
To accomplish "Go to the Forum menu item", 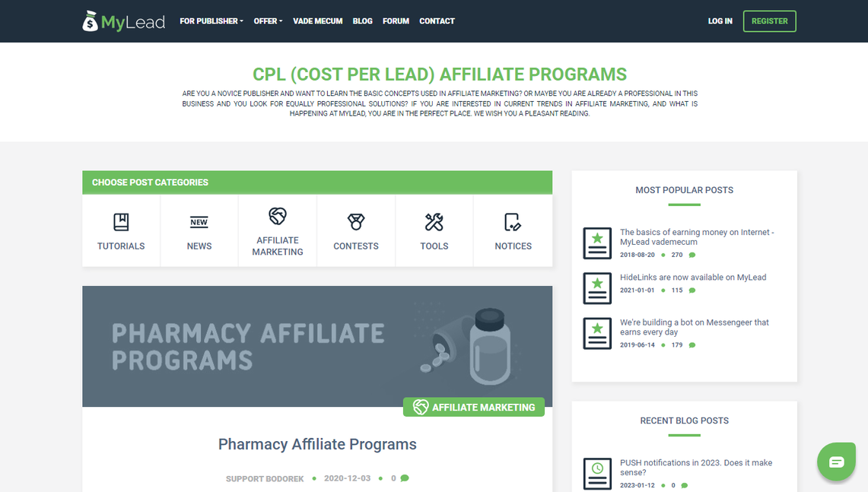I will (x=396, y=21).
